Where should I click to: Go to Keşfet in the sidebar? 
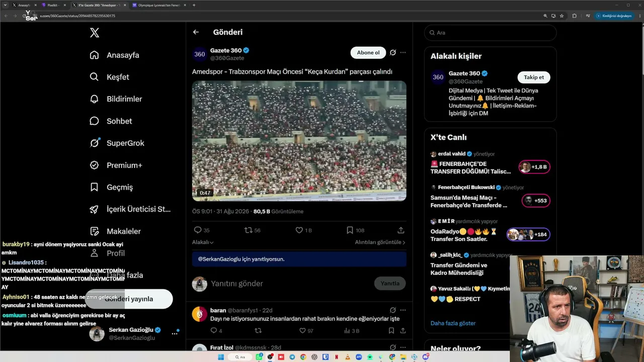tap(109, 77)
